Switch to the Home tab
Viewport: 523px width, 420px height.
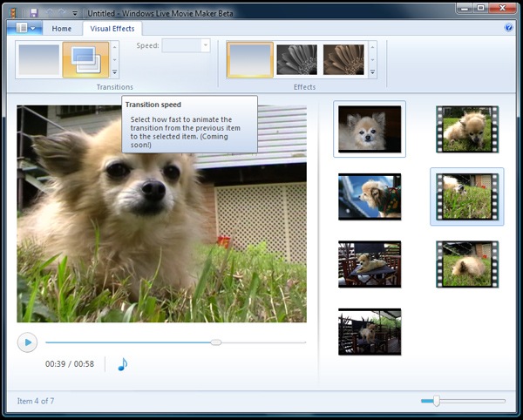62,28
